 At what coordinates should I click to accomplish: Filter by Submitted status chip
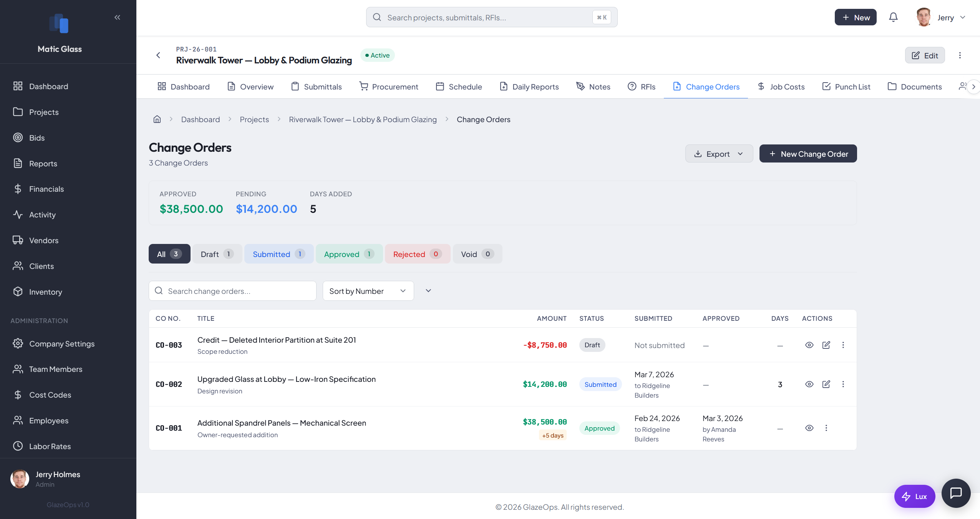click(x=279, y=254)
